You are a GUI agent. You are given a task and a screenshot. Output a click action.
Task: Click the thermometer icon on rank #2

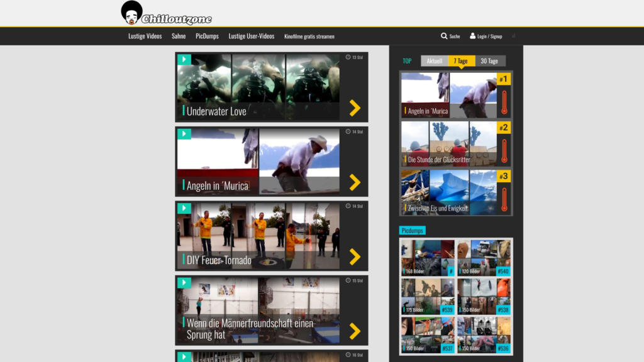tap(504, 151)
